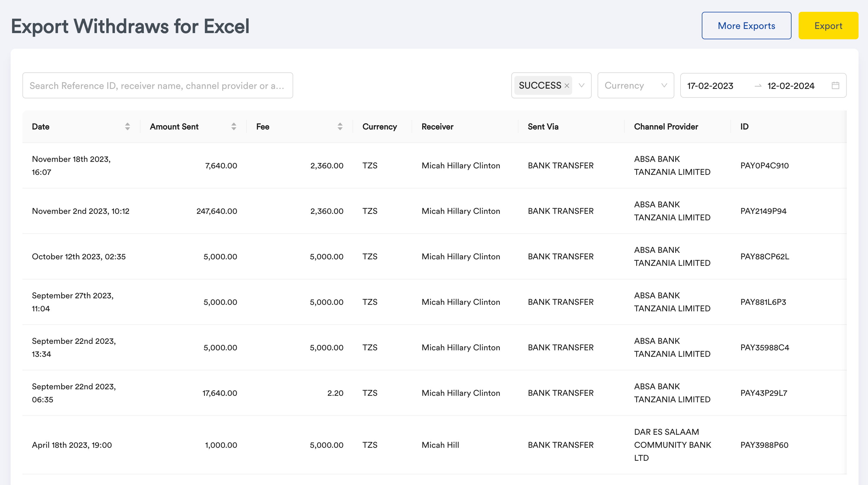Viewport: 868px width, 485px height.
Task: Click DAR ES SALAAM COMMUNITY BANK LTD
Action: pyautogui.click(x=673, y=445)
